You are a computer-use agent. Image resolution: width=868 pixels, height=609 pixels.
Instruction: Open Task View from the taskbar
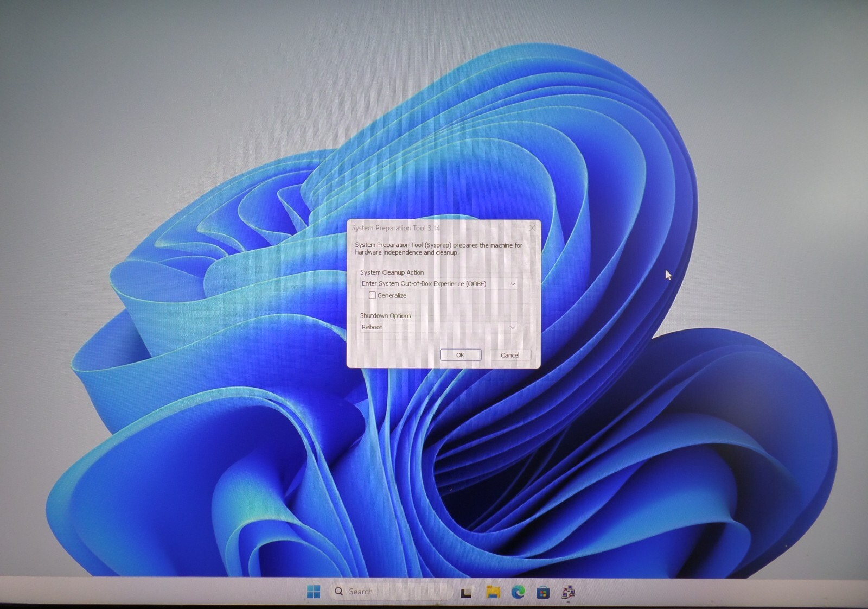(466, 593)
